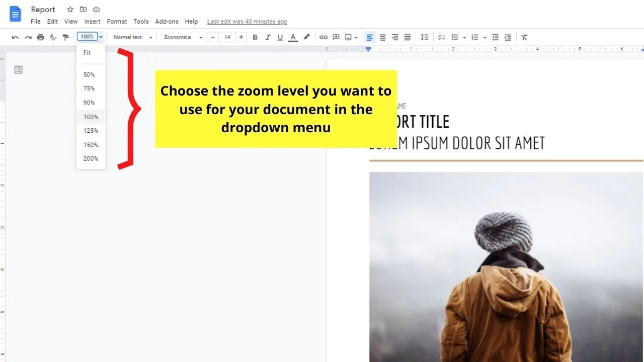The width and height of the screenshot is (644, 362).
Task: Select 150% from the zoom dropdown
Action: 90,145
